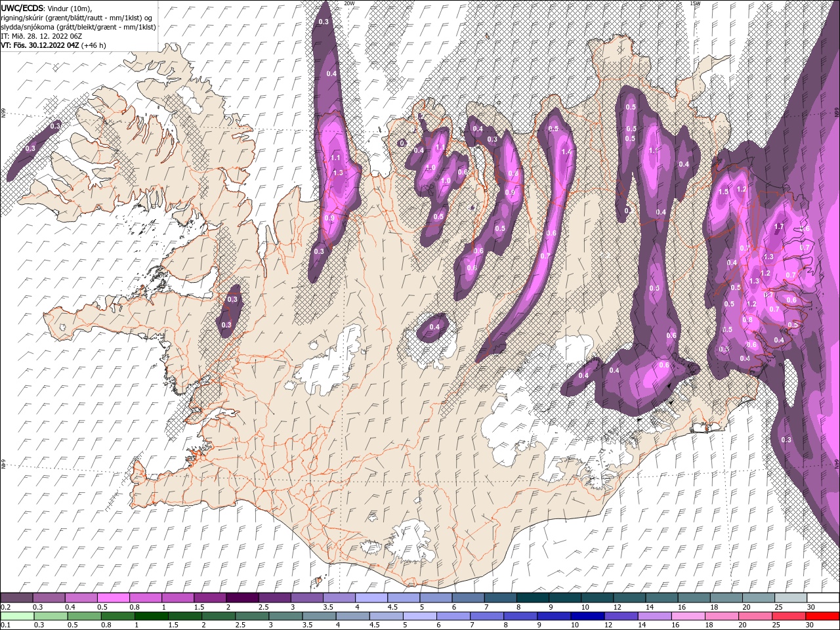
Task: Pick the lower legend swatch labeled 4
Action: tap(352, 616)
